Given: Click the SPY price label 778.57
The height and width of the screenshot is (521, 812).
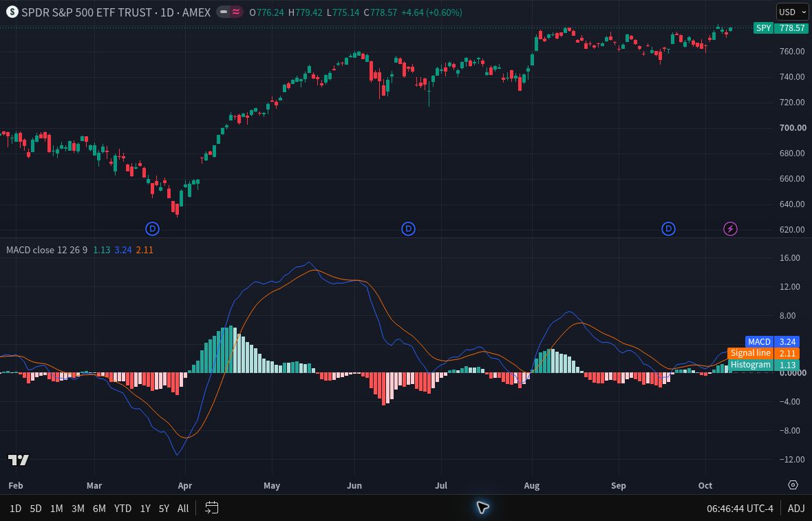Looking at the screenshot, I should 782,28.
